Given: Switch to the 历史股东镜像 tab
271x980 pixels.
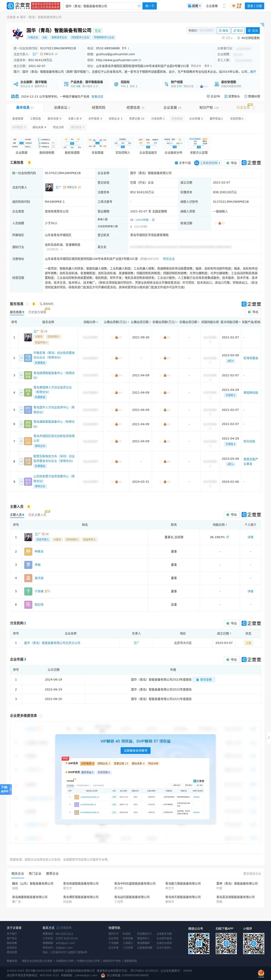Looking at the screenshot, I should [x=37, y=312].
